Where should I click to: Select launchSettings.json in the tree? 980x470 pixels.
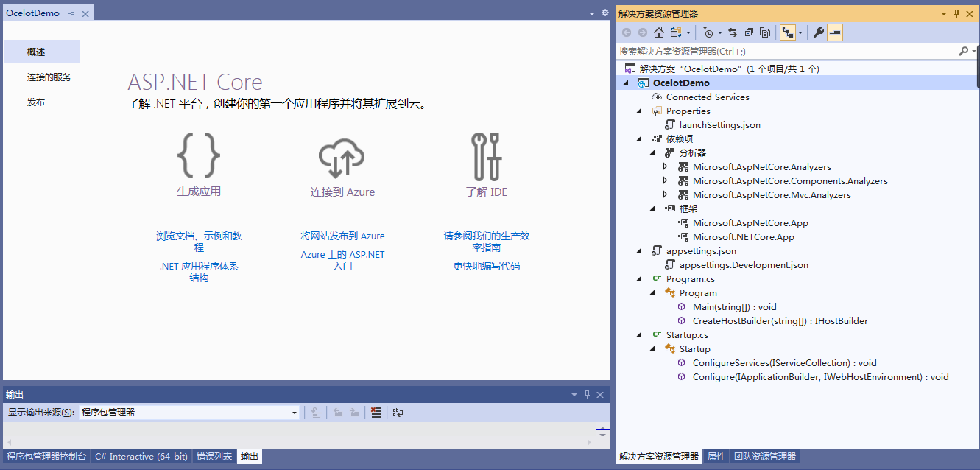click(720, 125)
